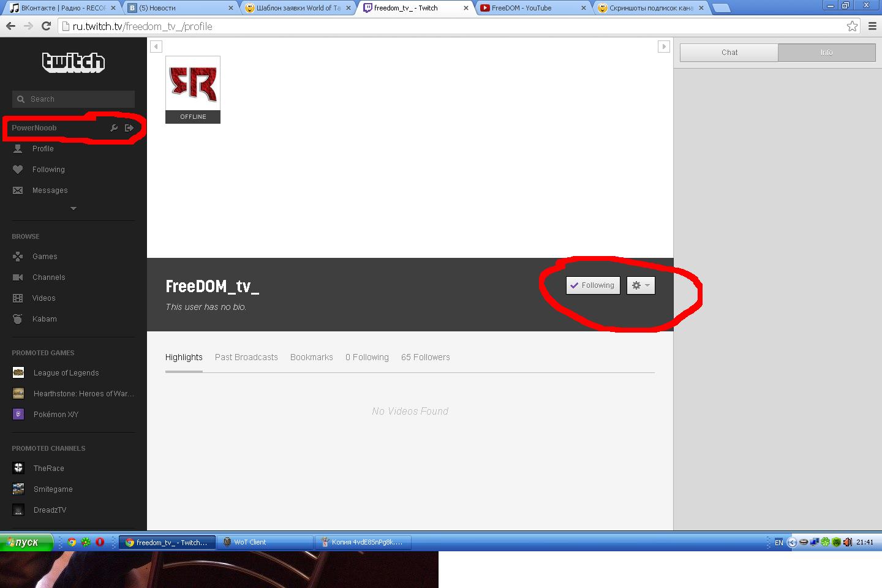Open Following link in sidebar
Viewport: 882px width, 588px height.
[x=48, y=170]
